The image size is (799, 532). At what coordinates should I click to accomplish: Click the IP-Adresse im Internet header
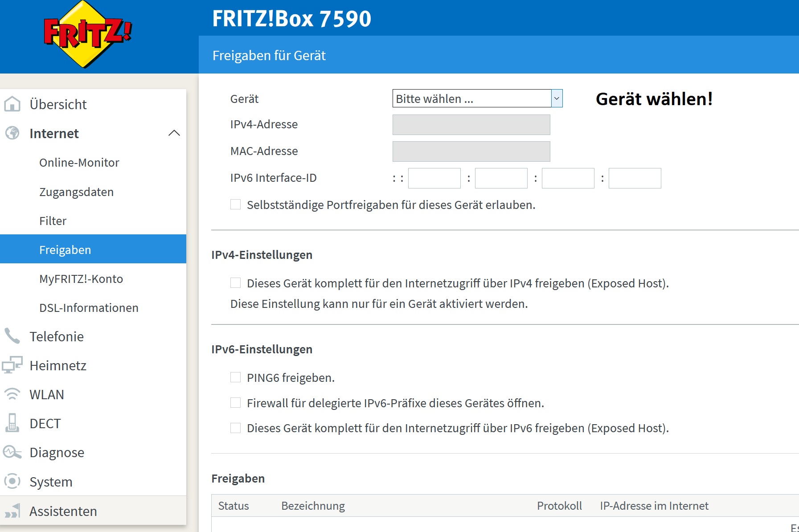(654, 506)
